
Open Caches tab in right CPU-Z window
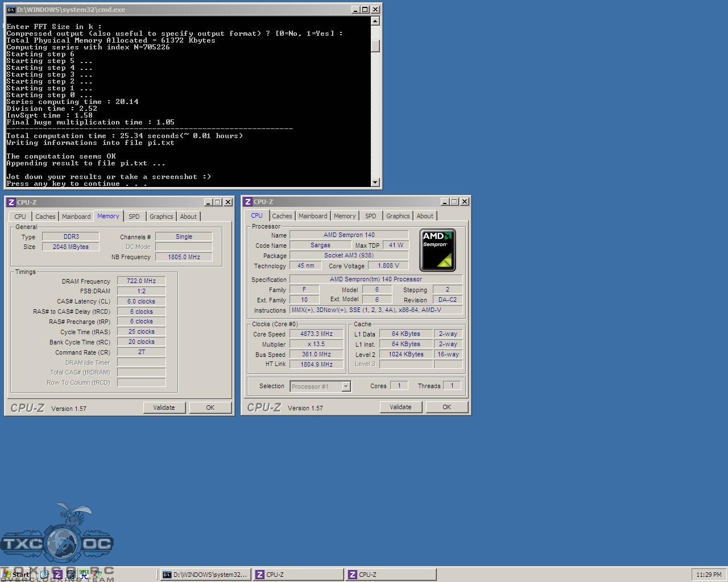[282, 216]
